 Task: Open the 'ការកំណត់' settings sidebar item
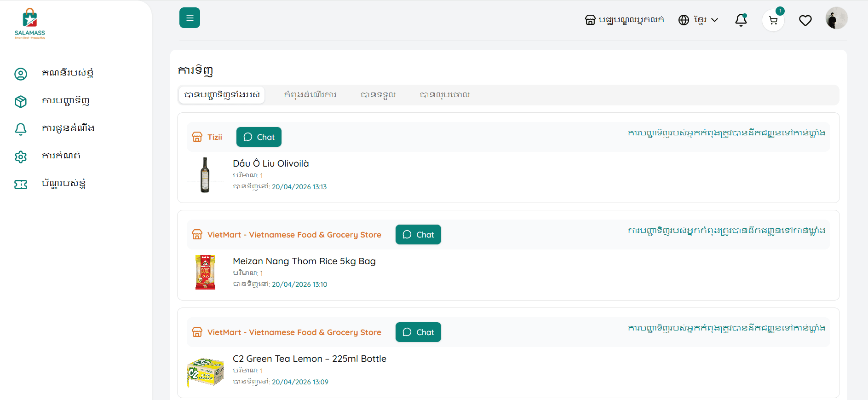61,156
